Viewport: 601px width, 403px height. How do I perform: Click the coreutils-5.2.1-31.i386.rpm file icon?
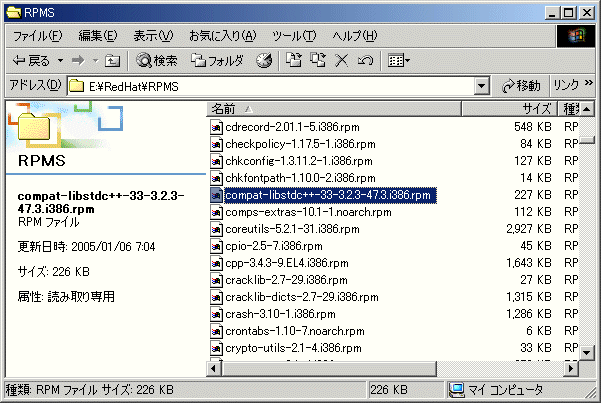tap(216, 229)
